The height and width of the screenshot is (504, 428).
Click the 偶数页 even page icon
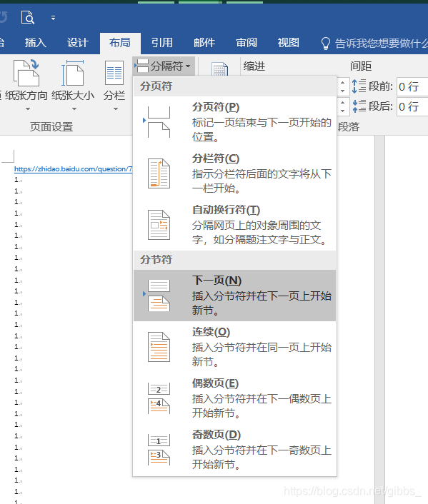coord(159,398)
